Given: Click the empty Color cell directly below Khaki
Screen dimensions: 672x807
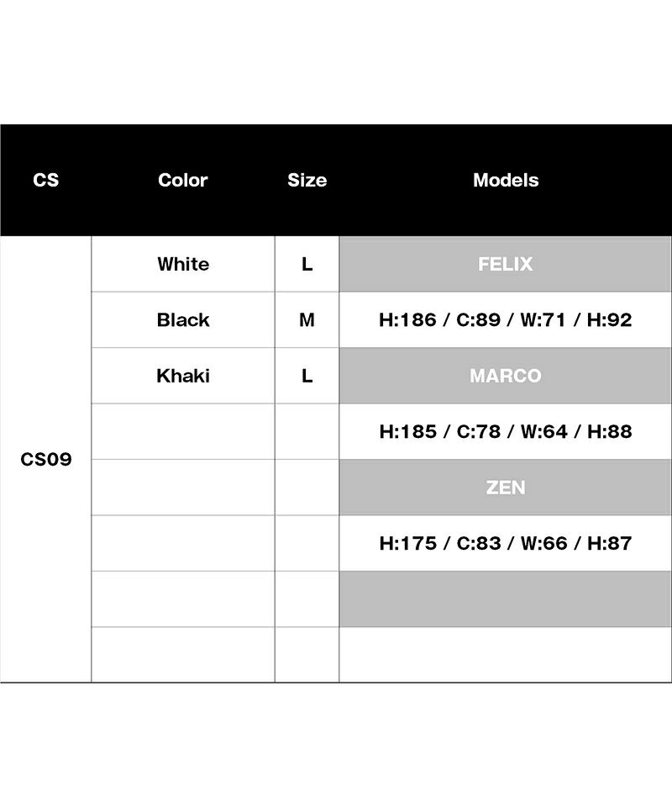Looking at the screenshot, I should click(x=182, y=431).
